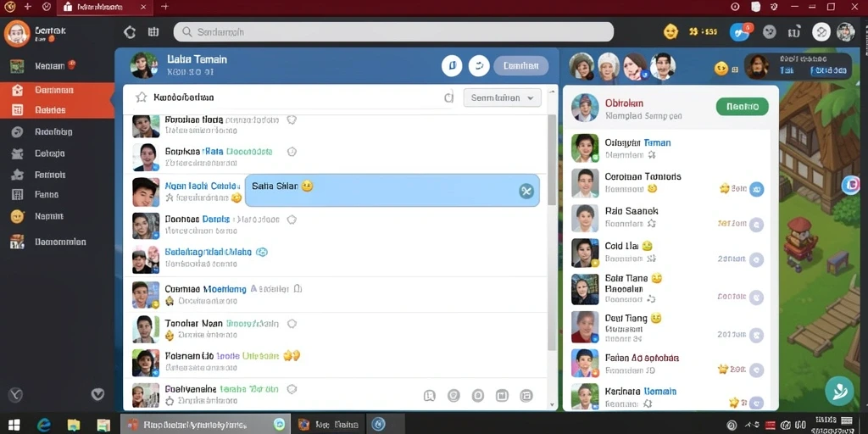Toggle the star next to the list title
The height and width of the screenshot is (434, 868).
tap(142, 97)
